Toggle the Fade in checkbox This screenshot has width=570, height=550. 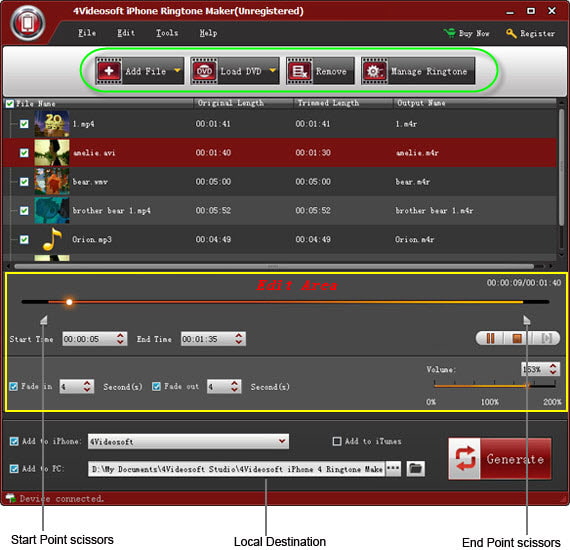tap(13, 386)
